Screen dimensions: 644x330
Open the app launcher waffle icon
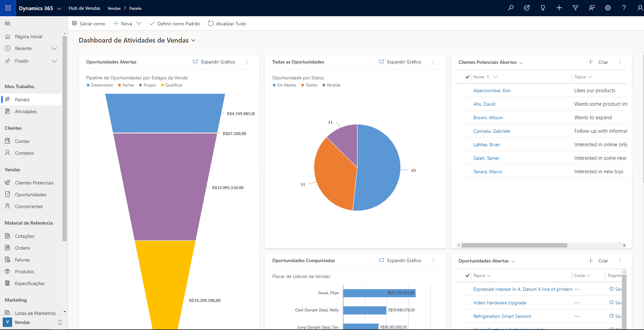pyautogui.click(x=8, y=8)
